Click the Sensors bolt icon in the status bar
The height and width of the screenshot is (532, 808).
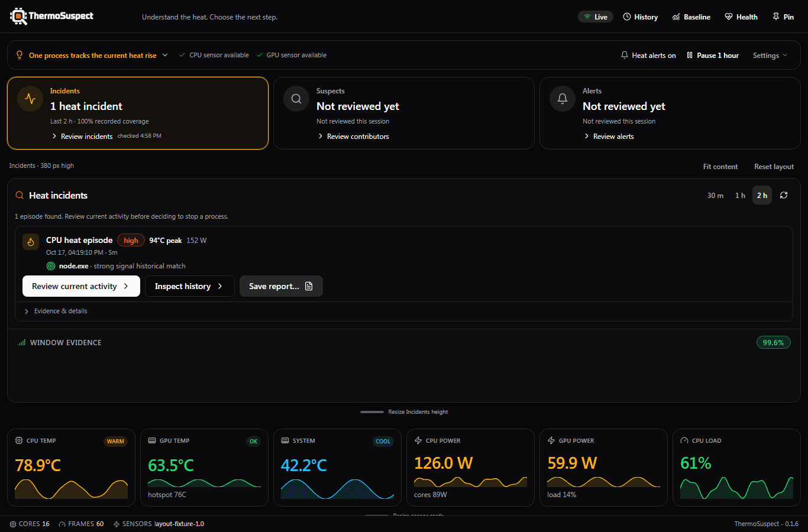click(x=117, y=524)
